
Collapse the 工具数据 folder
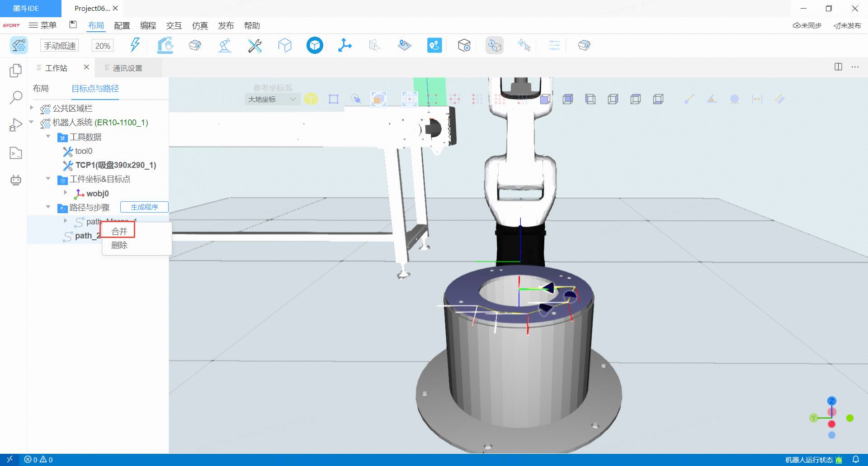click(x=48, y=136)
